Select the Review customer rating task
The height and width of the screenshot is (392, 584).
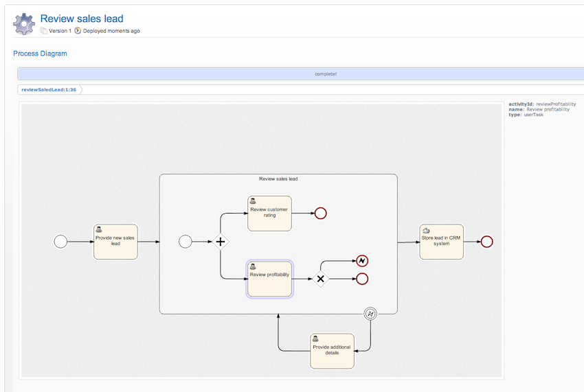[x=269, y=213]
